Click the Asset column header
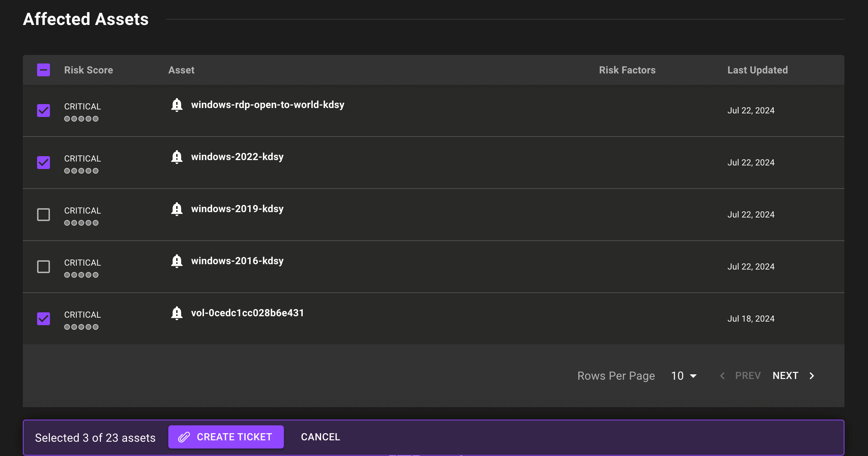868x456 pixels. pos(182,70)
